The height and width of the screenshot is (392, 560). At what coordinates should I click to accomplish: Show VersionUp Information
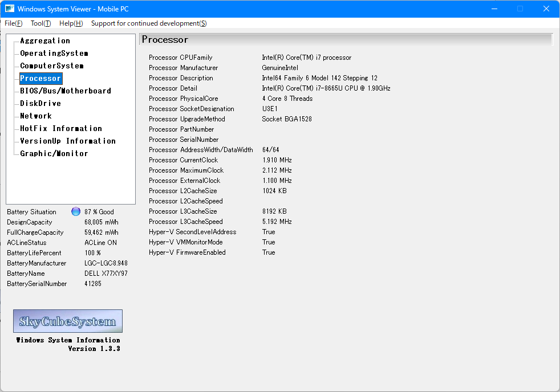[68, 141]
